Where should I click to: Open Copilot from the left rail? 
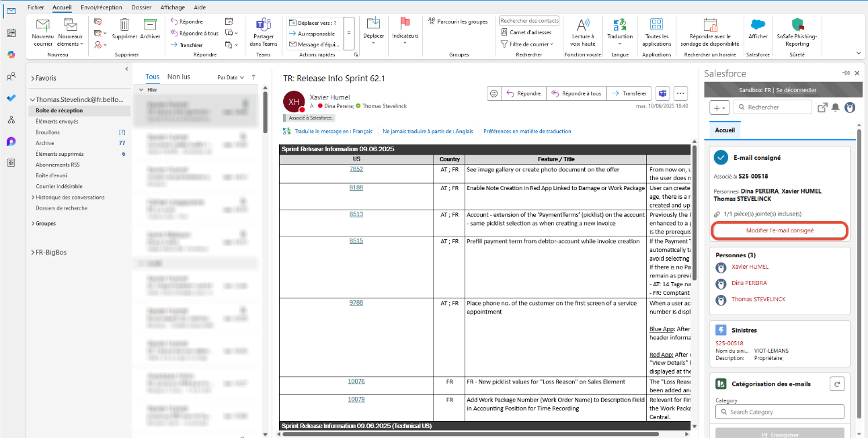click(11, 54)
